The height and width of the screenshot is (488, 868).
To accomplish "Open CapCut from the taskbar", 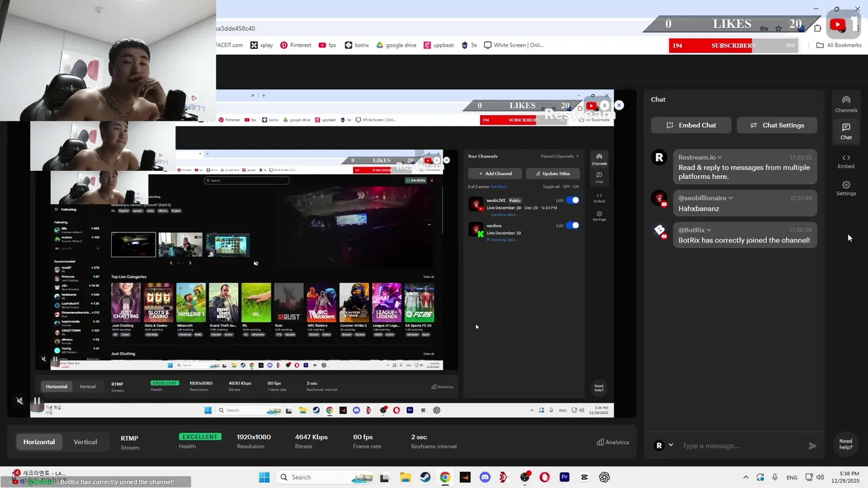I will [x=585, y=477].
